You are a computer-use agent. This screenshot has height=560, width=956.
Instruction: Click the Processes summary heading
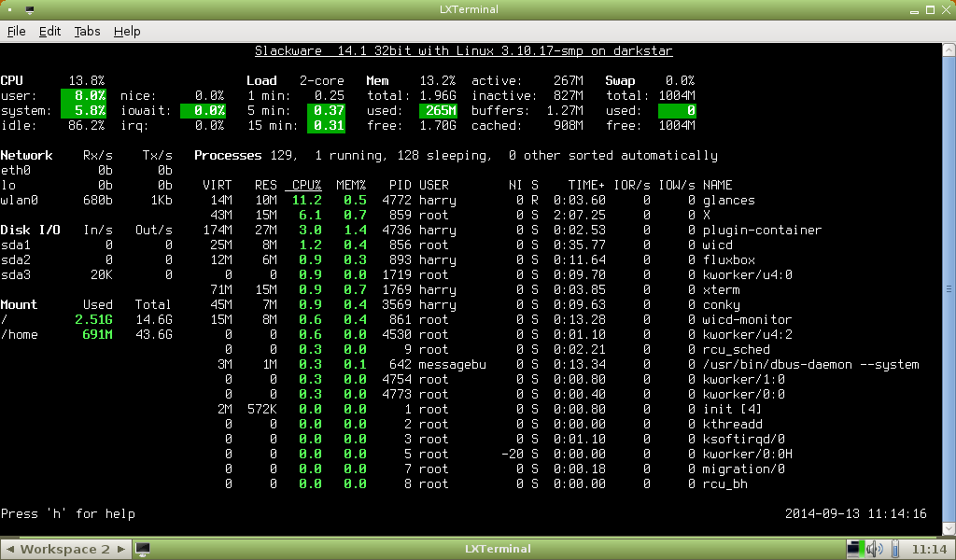(228, 155)
